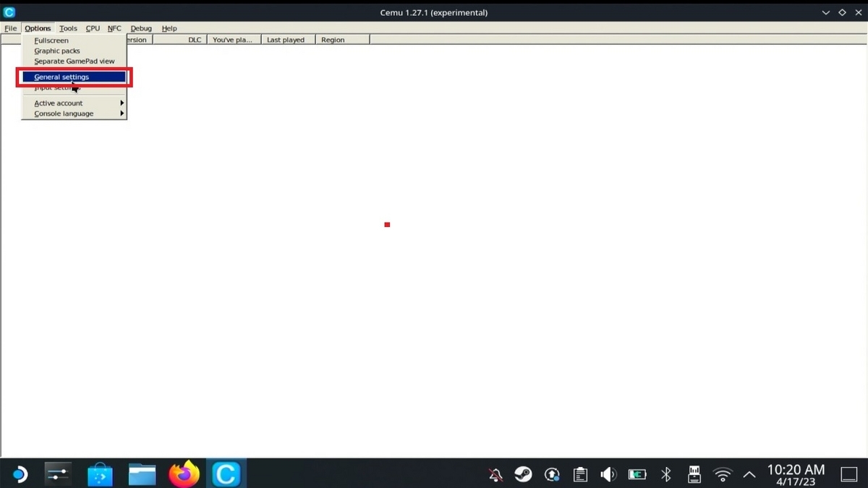This screenshot has height=488, width=868.
Task: Launch Firefox from the taskbar
Action: click(x=184, y=474)
